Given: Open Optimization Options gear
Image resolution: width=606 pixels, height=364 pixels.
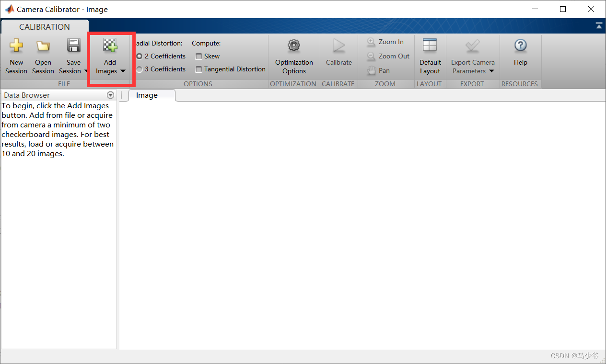Looking at the screenshot, I should coord(294,45).
